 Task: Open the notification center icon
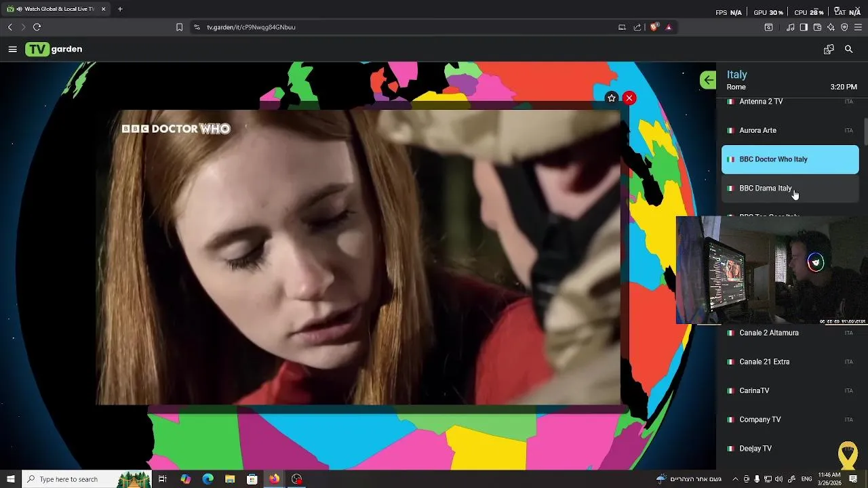(x=853, y=479)
